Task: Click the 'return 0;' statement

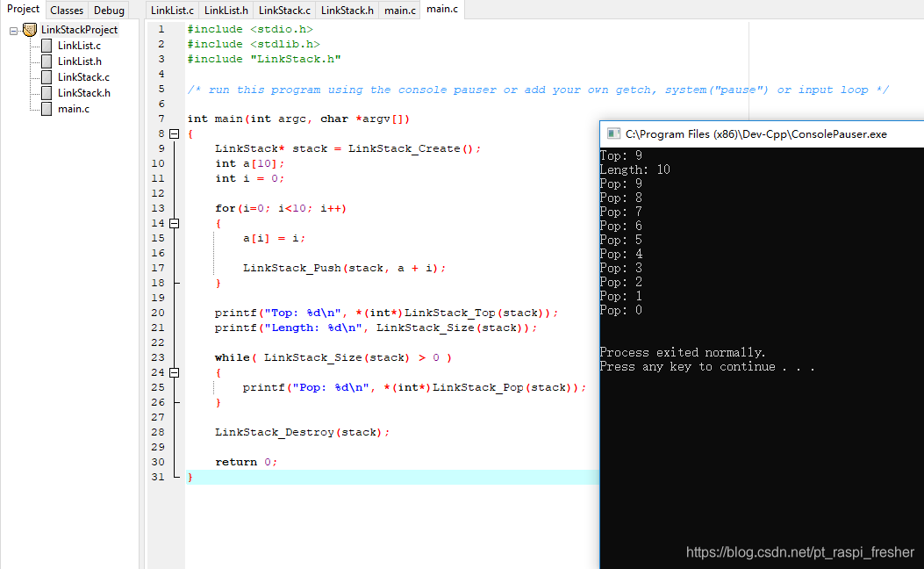Action: [246, 462]
